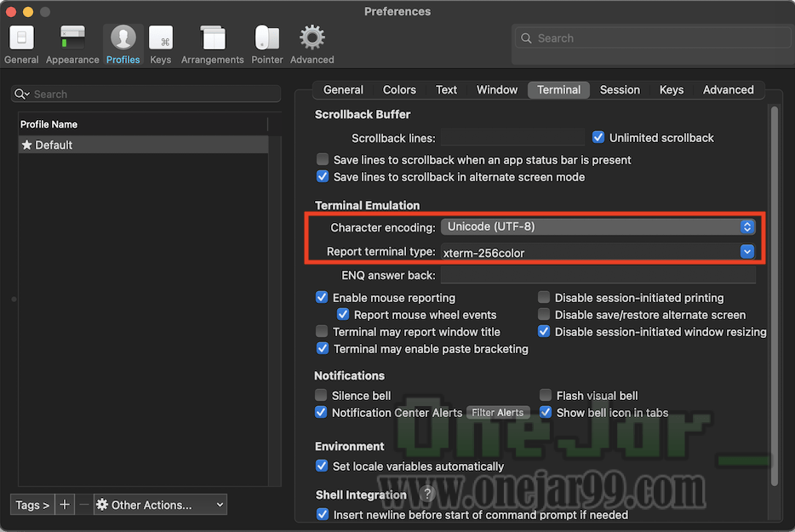This screenshot has height=532, width=795.
Task: Click magnifier icon in profile search
Action: tap(22, 94)
